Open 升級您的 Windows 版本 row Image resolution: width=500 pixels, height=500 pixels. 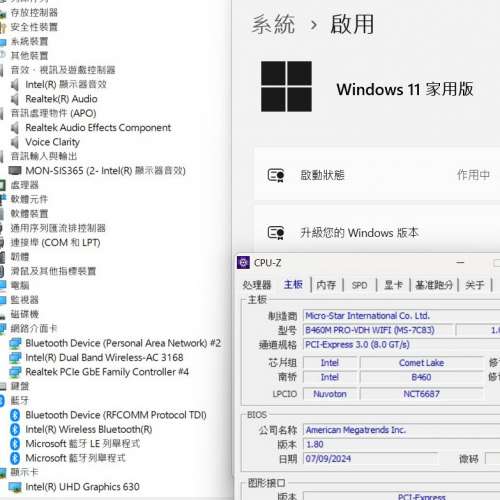pos(377,230)
